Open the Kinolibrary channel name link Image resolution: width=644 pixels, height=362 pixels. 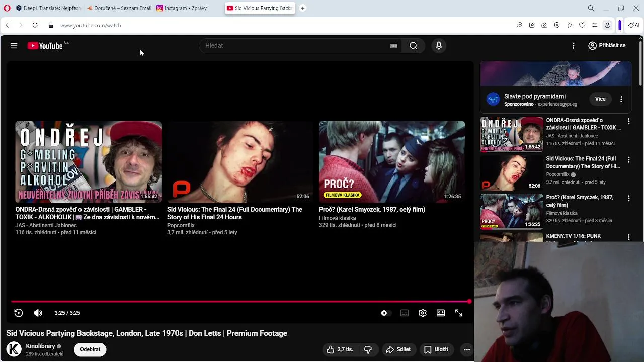40,346
